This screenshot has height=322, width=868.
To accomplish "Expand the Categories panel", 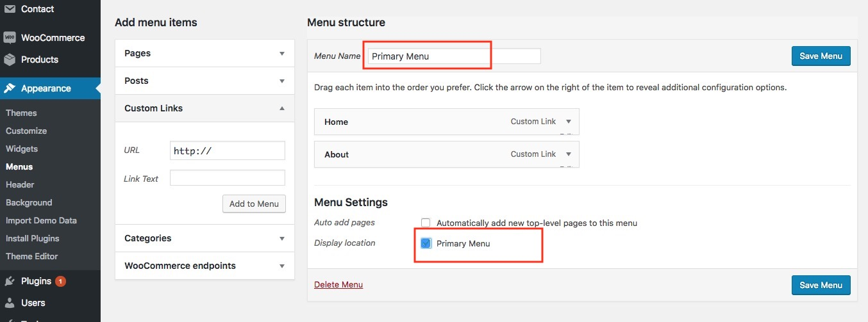I will pyautogui.click(x=282, y=239).
